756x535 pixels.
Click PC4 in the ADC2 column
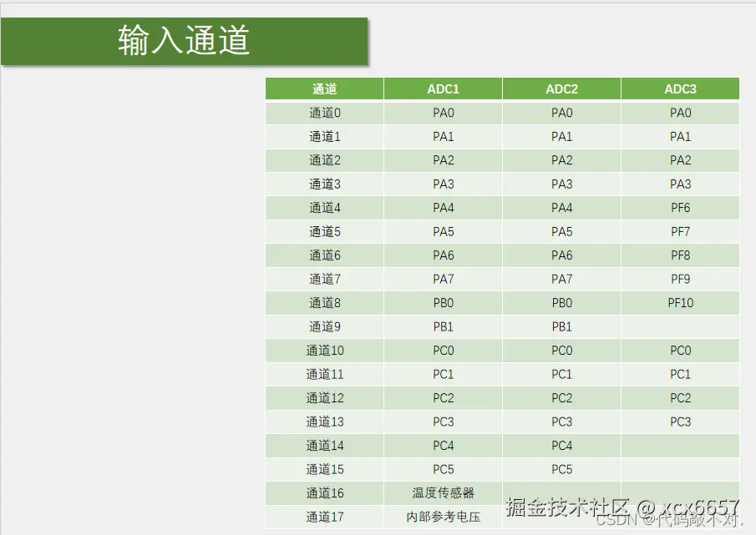point(561,446)
